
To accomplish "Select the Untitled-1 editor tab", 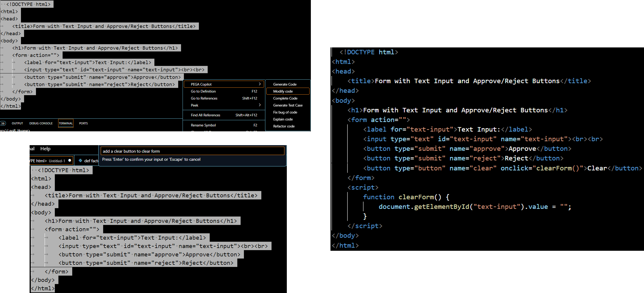I will (x=51, y=161).
